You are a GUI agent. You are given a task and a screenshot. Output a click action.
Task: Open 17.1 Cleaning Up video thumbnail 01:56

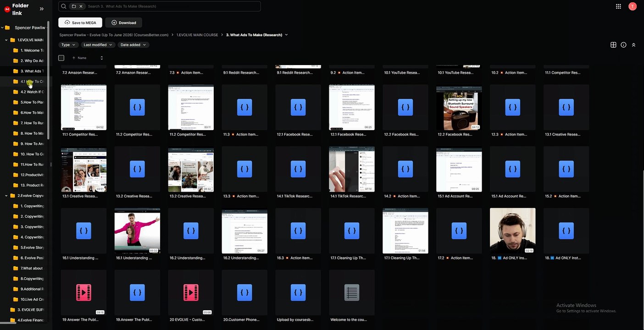pyautogui.click(x=405, y=231)
